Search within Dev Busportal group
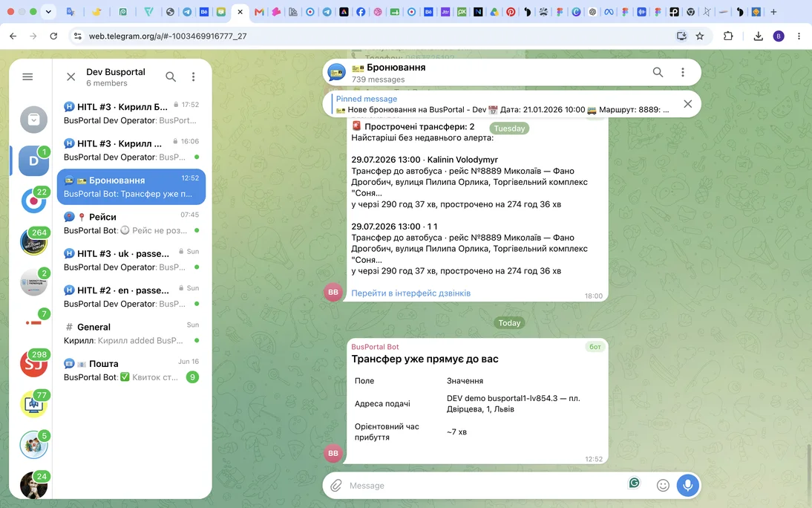This screenshot has width=812, height=508. click(x=171, y=76)
